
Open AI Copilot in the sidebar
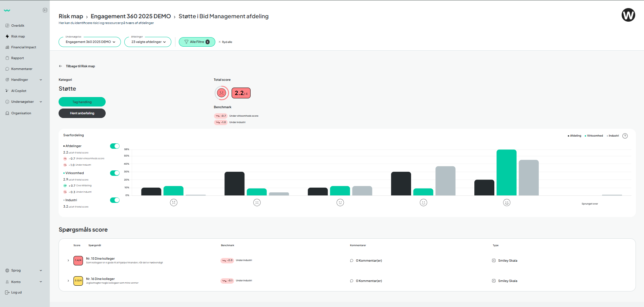click(19, 91)
